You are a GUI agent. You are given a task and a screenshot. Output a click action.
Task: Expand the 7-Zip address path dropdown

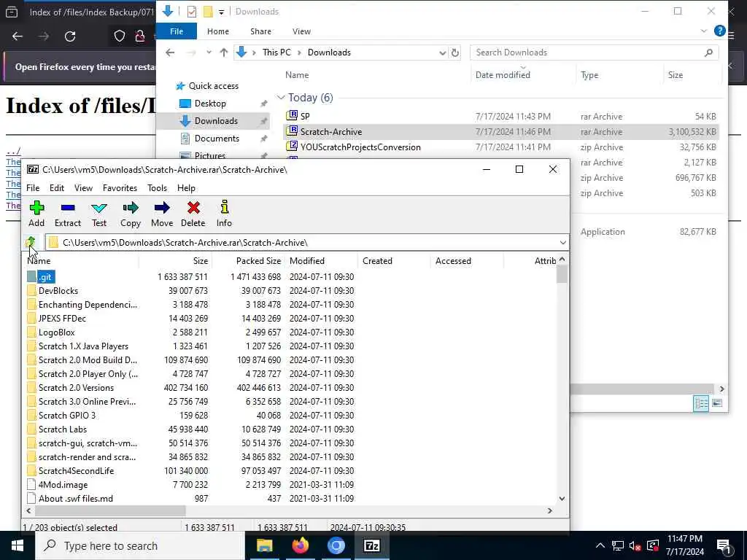click(562, 243)
